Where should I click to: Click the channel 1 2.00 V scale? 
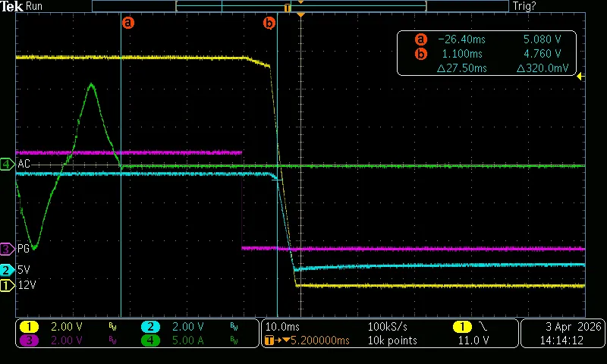[67, 327]
